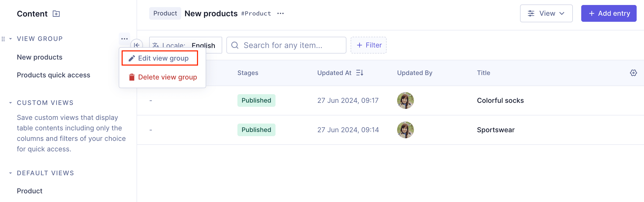The height and width of the screenshot is (202, 644).
Task: Click inside the search input field
Action: tap(286, 45)
